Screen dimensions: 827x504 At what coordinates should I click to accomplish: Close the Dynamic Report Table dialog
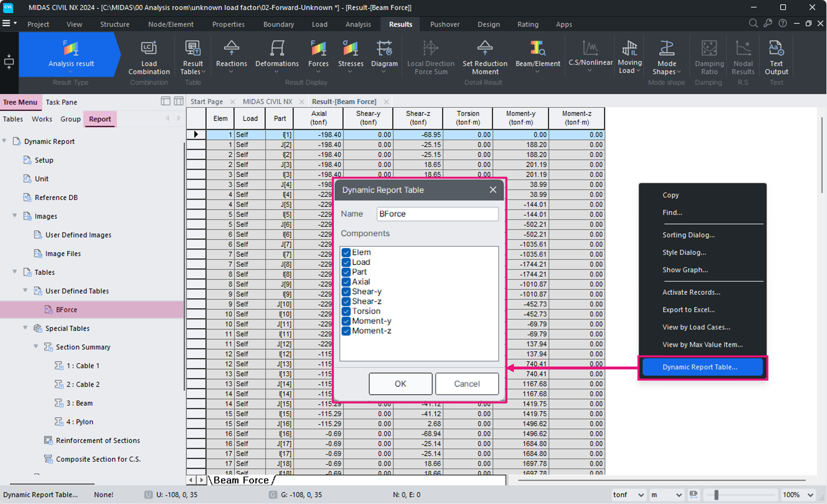pyautogui.click(x=493, y=190)
